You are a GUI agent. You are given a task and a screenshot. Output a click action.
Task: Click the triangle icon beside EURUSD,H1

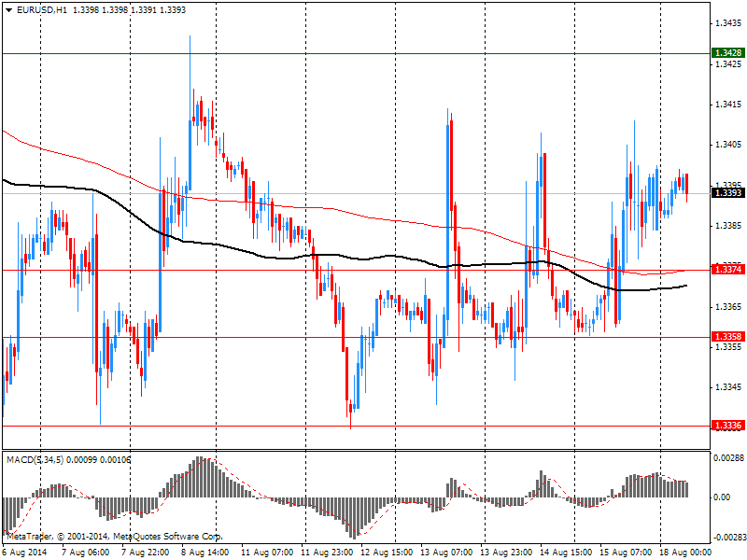click(8, 10)
